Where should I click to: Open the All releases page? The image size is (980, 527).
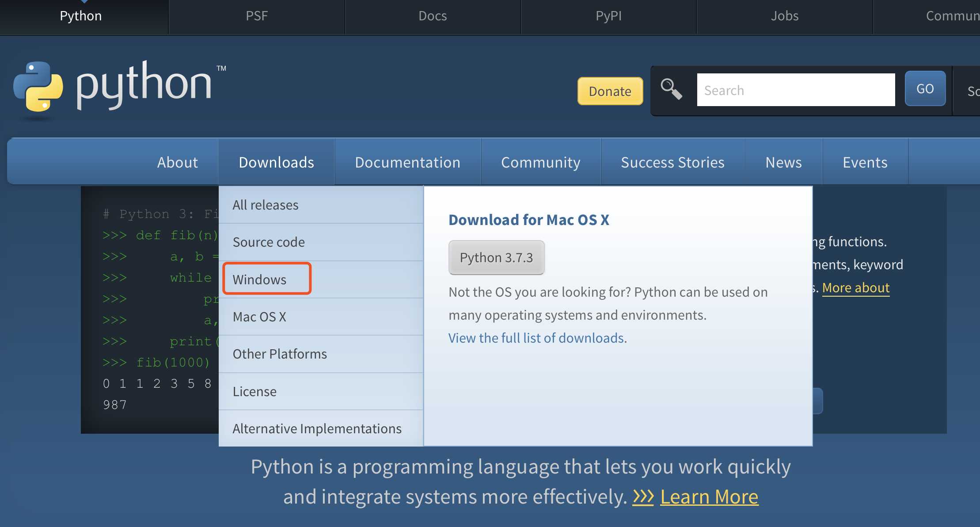[265, 204]
